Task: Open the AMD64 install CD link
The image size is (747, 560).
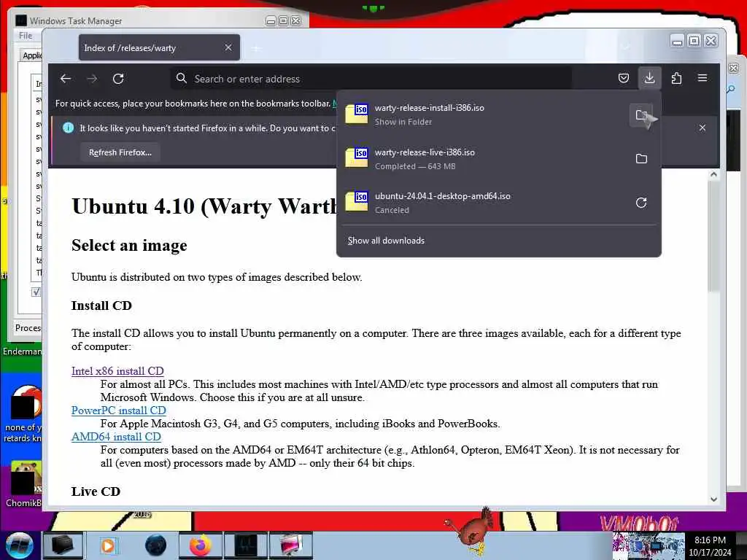Action: click(x=116, y=437)
